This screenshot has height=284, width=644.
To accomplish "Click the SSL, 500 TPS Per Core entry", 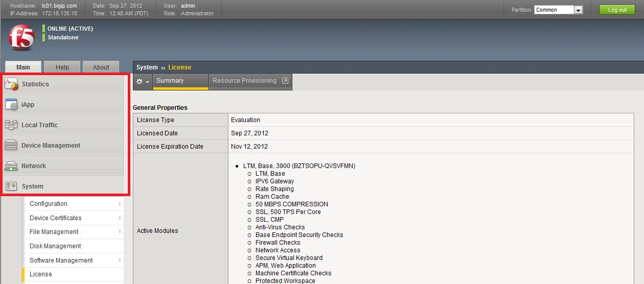I will (288, 212).
